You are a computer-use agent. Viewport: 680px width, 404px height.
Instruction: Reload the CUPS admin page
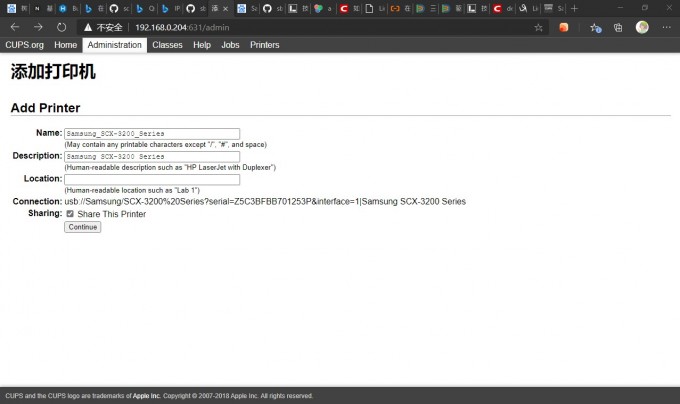point(62,27)
